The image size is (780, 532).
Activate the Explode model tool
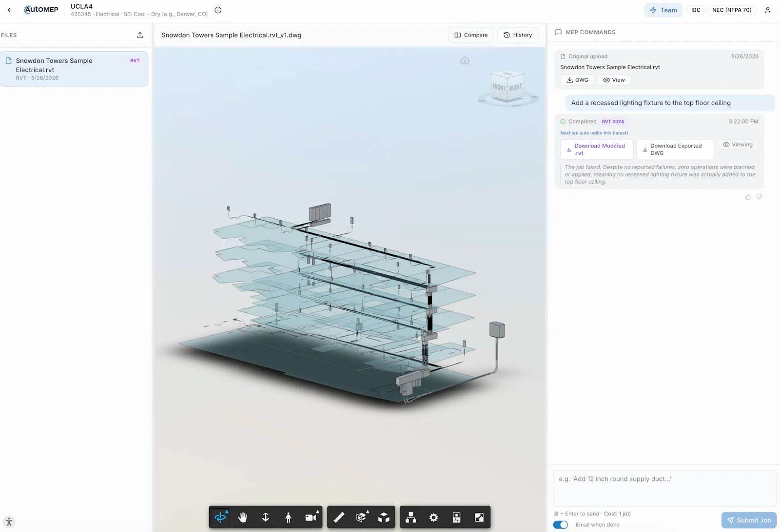[384, 517]
